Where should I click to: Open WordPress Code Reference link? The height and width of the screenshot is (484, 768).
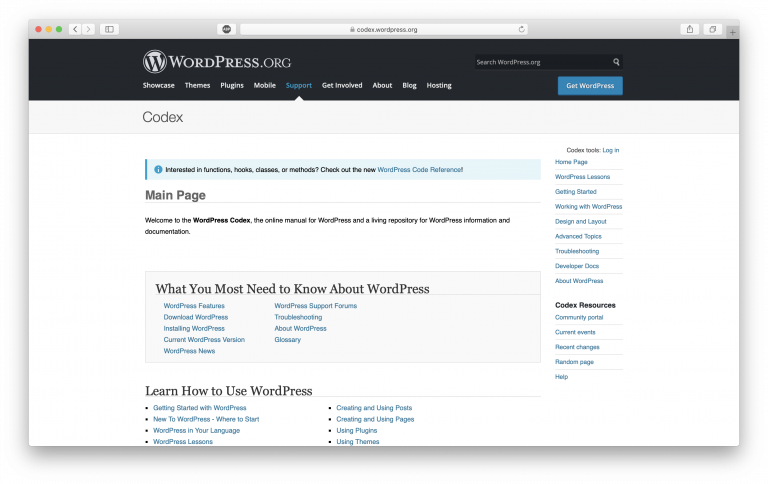419,169
